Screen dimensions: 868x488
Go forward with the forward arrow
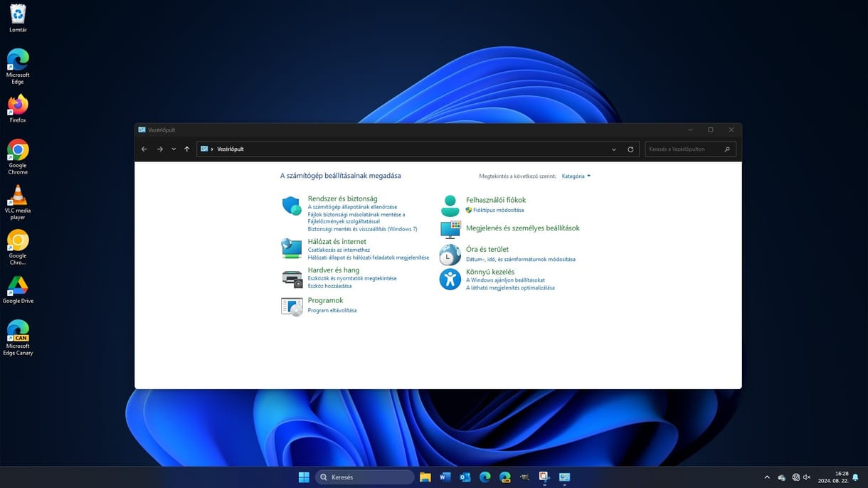[160, 149]
